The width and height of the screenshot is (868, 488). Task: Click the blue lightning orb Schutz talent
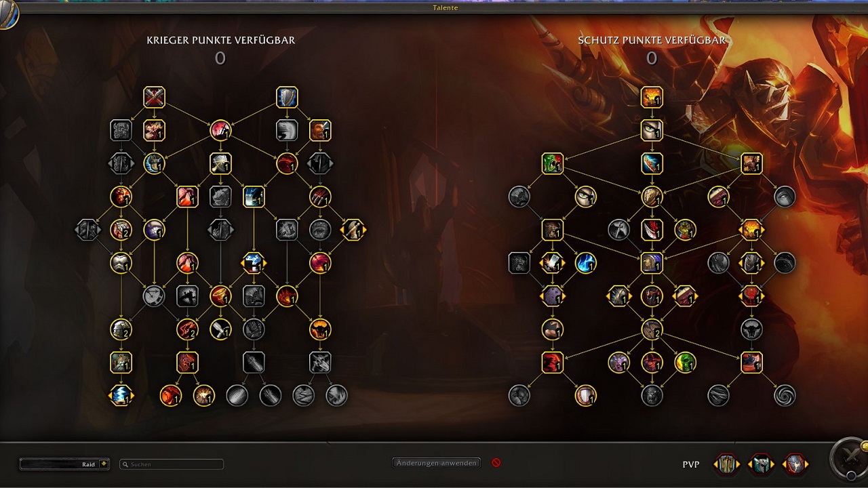click(586, 263)
